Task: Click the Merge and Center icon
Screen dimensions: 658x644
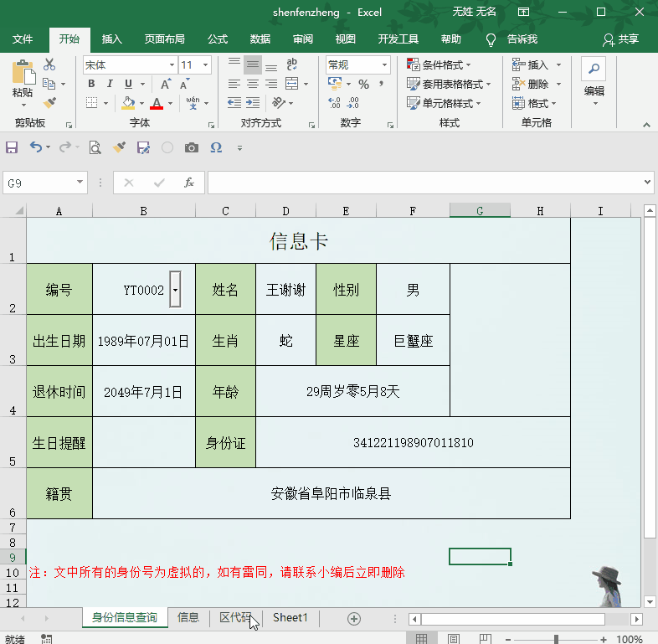Action: point(291,84)
